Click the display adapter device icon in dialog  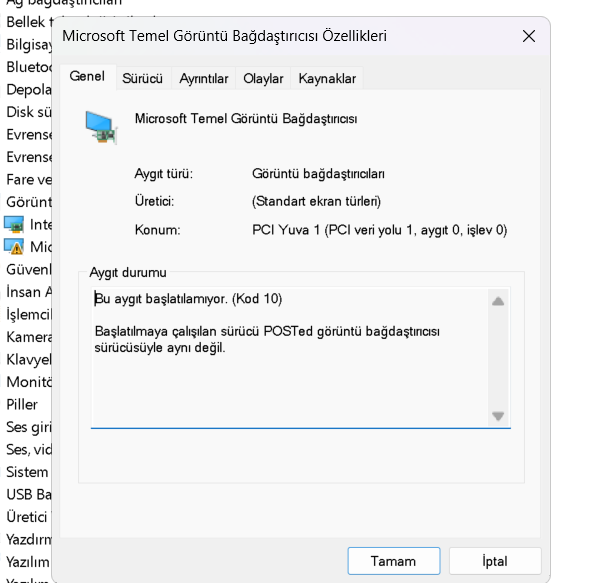(x=101, y=127)
